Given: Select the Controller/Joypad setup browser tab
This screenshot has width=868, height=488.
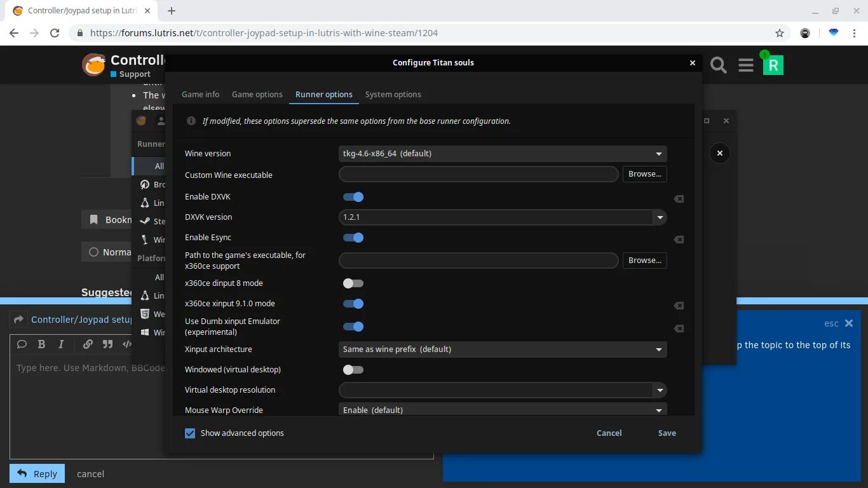Looking at the screenshot, I should point(81,11).
